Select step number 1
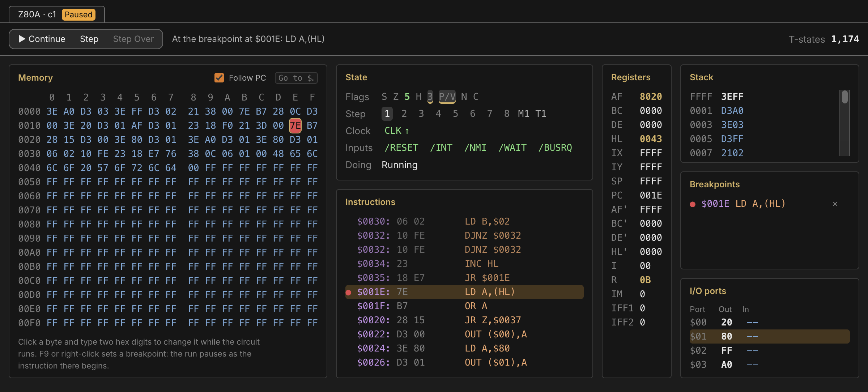Screen dimensions: 868x392 (x=387, y=114)
